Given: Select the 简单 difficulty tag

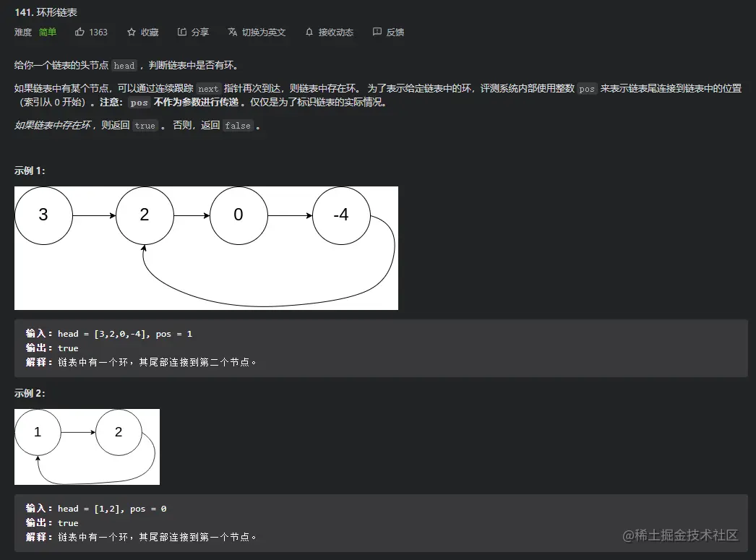Looking at the screenshot, I should point(47,32).
